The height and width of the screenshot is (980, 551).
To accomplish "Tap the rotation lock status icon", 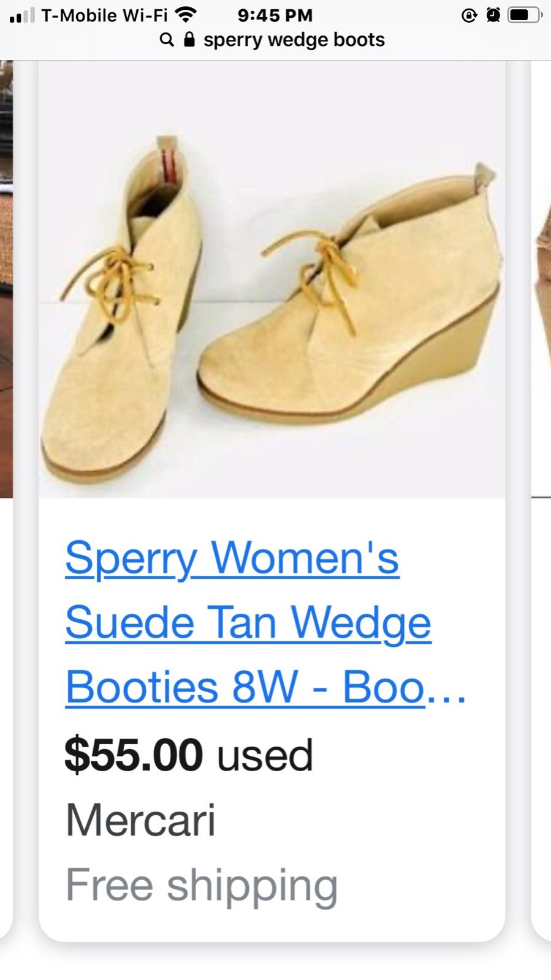I will [x=469, y=15].
